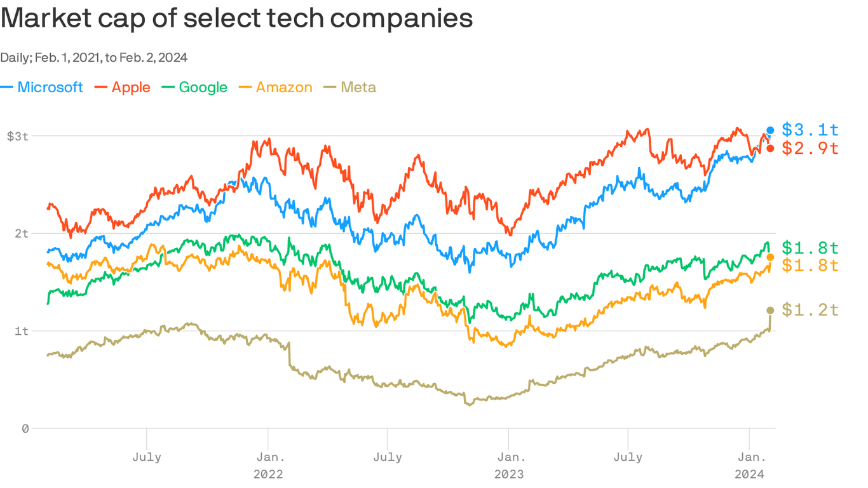The image size is (868, 488).
Task: Click the Amazon legend label
Action: 284,88
